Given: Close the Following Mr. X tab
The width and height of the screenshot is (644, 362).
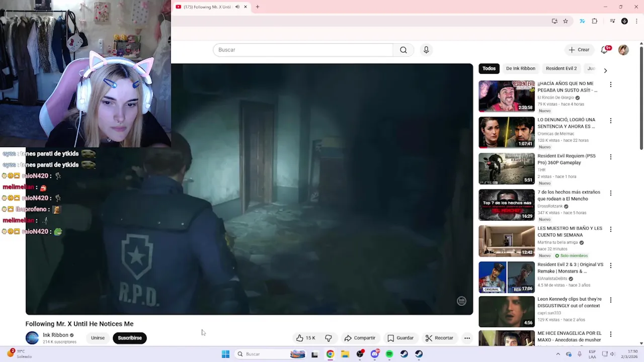Looking at the screenshot, I should [246, 7].
